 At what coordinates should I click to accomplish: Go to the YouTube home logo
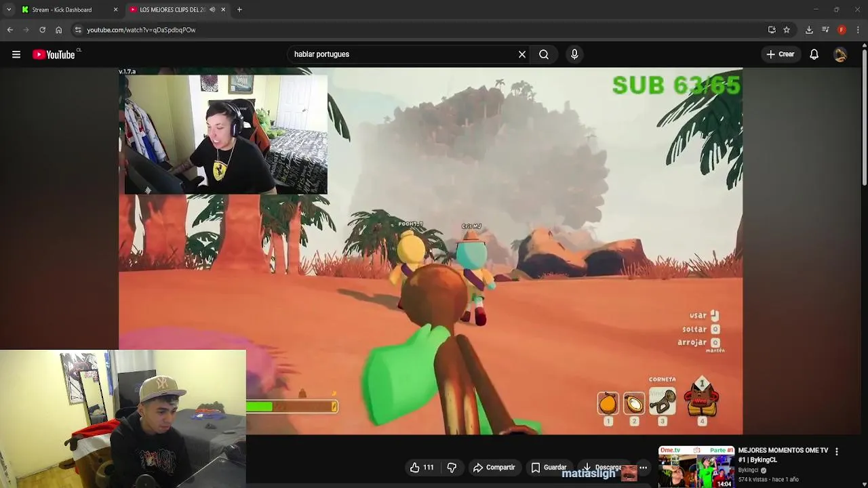coord(54,54)
